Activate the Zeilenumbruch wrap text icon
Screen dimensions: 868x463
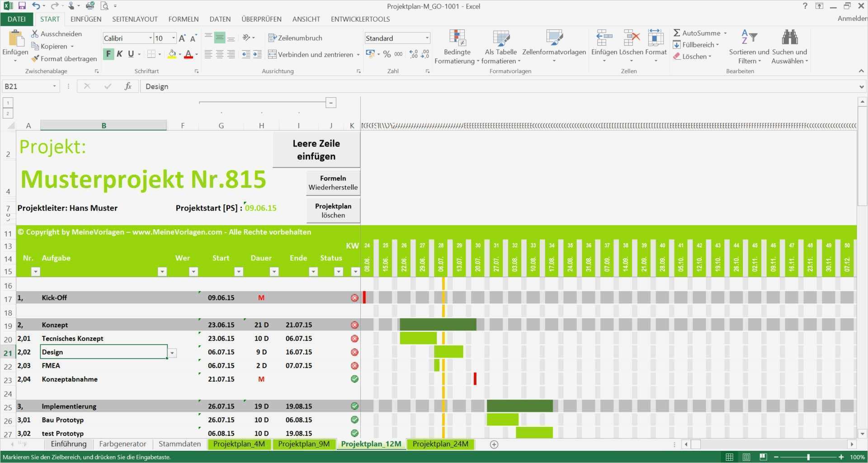tap(273, 38)
